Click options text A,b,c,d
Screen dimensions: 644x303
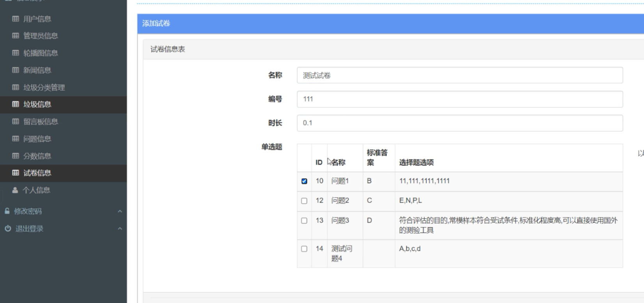[x=410, y=249]
